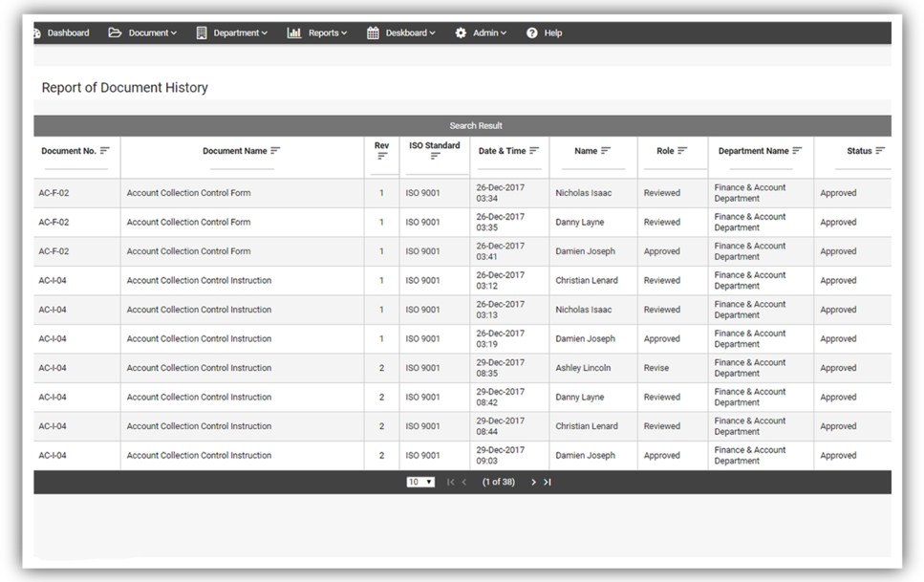Click timestamp 29-Dec-2017 09:03
This screenshot has height=582, width=924.
(501, 456)
